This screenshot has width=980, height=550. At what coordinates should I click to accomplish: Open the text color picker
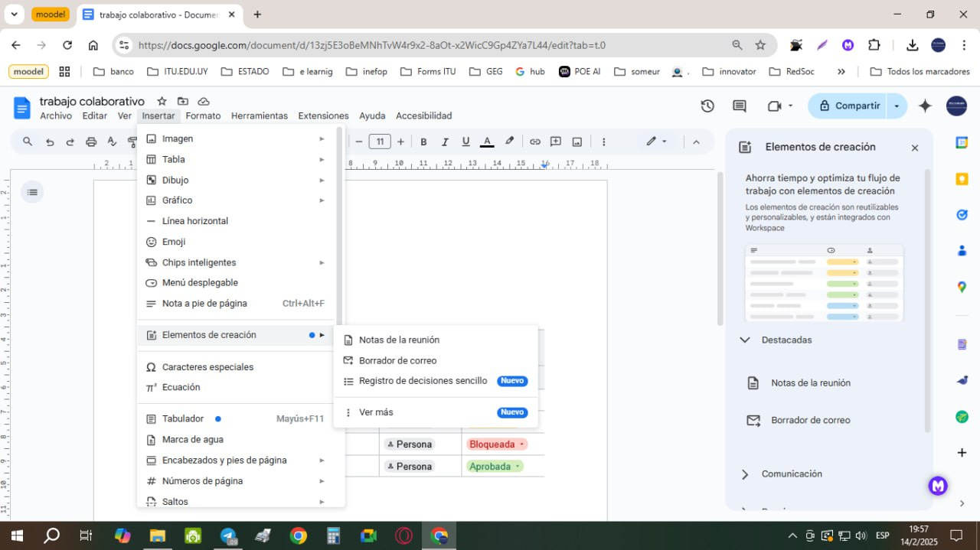coord(487,142)
